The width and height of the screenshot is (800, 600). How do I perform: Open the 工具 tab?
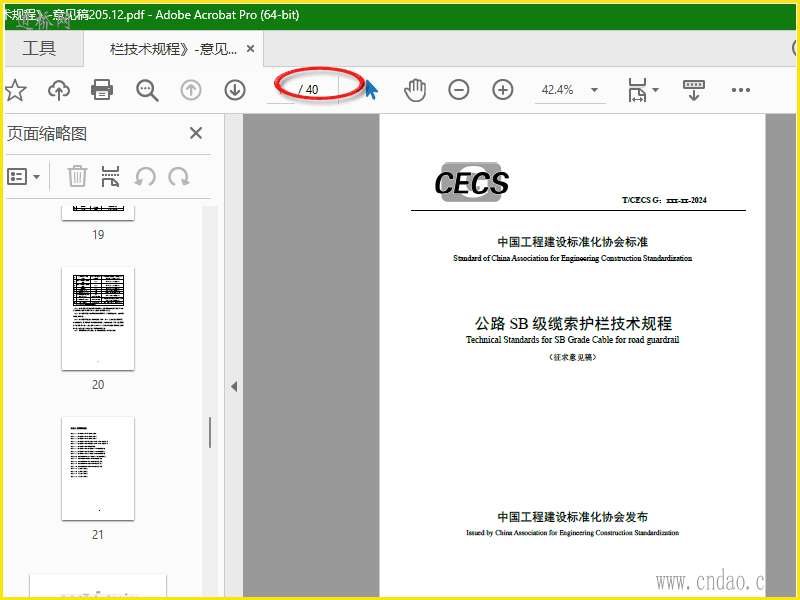click(x=39, y=48)
